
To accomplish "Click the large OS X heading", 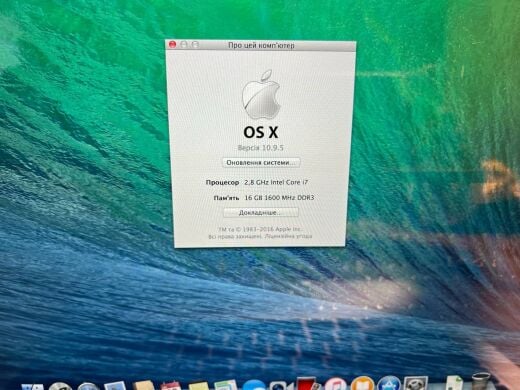I will pos(261,132).
